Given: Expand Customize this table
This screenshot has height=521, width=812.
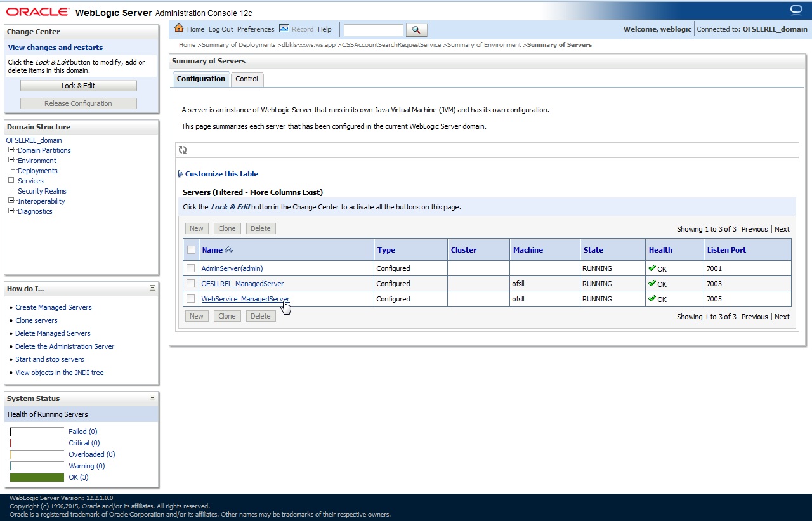Looking at the screenshot, I should (x=218, y=174).
